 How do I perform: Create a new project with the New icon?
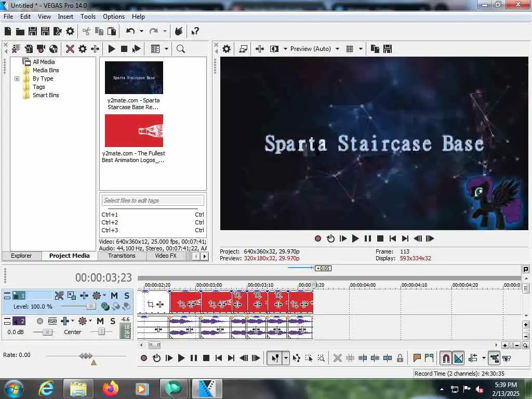coord(8,32)
